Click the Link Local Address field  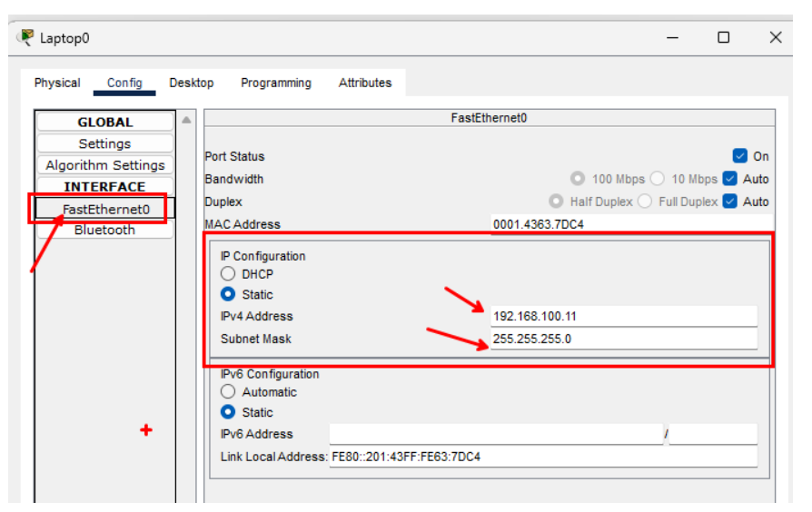542,457
